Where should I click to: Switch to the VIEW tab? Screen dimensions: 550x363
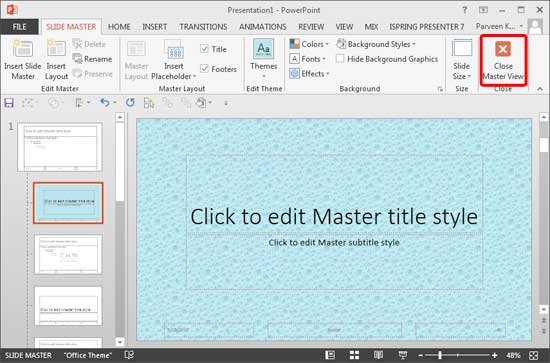[x=344, y=27]
